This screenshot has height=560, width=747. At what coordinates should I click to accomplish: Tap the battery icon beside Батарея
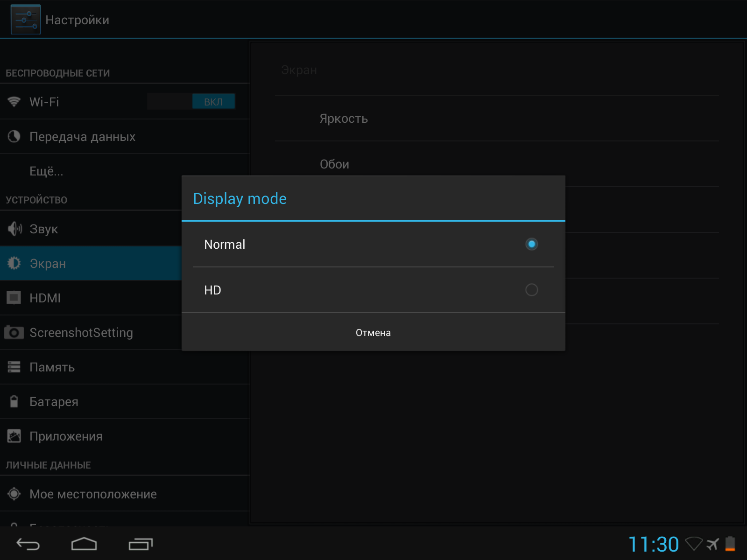[x=14, y=401]
